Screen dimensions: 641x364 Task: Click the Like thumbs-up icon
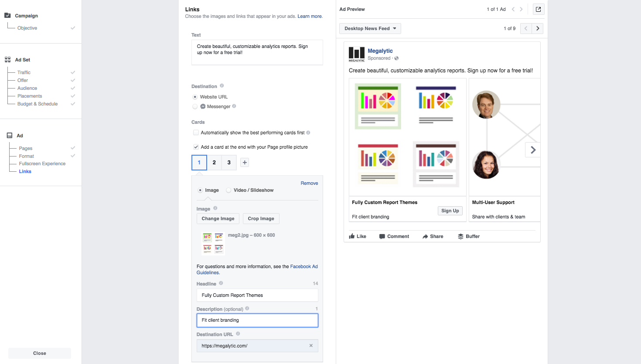tap(352, 236)
